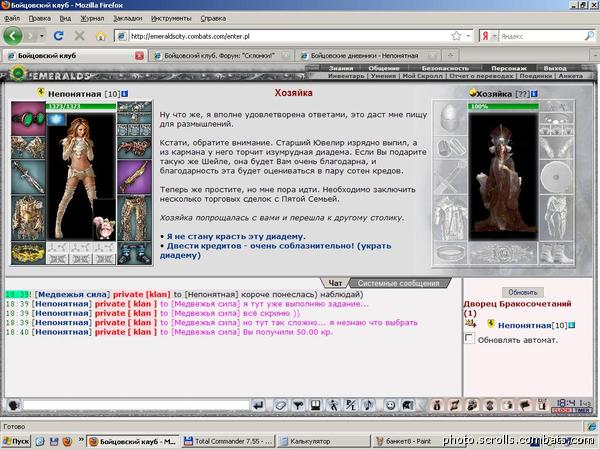Open the Знания game menu
Image resolution: width=600 pixels, height=450 pixels.
[341, 68]
